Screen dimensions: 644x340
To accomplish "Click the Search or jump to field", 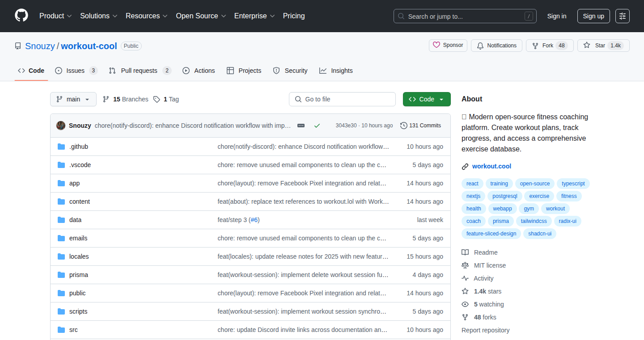I will (x=465, y=16).
